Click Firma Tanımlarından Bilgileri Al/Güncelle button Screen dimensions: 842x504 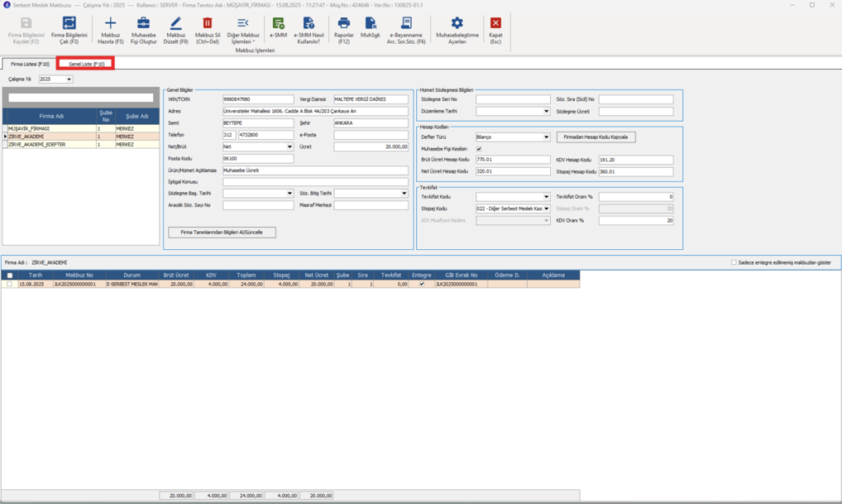point(222,233)
